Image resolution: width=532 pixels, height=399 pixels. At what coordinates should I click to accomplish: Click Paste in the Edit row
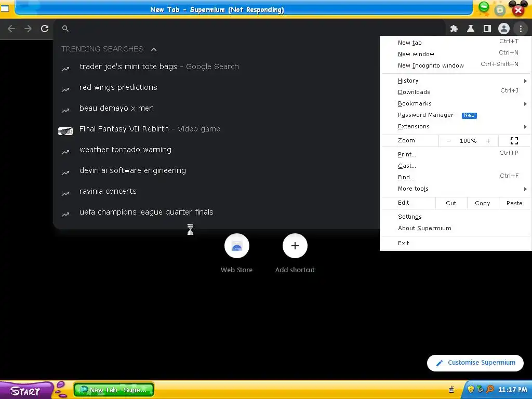pos(514,203)
